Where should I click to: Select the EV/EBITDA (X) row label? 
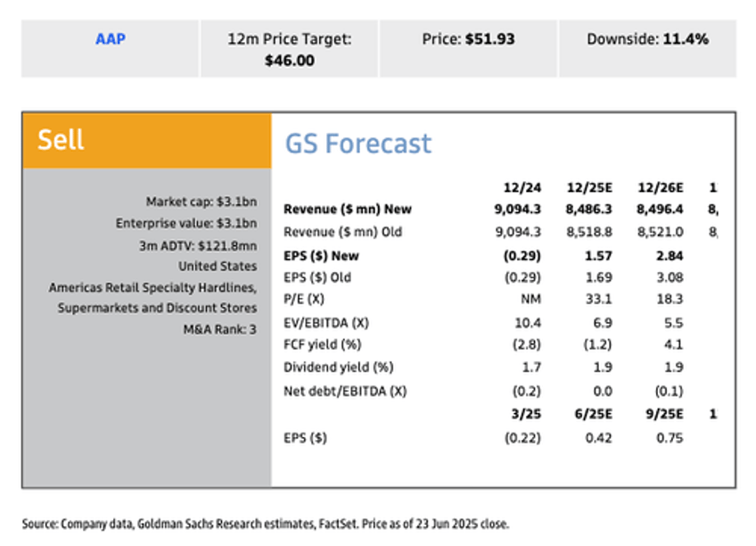pyautogui.click(x=326, y=323)
